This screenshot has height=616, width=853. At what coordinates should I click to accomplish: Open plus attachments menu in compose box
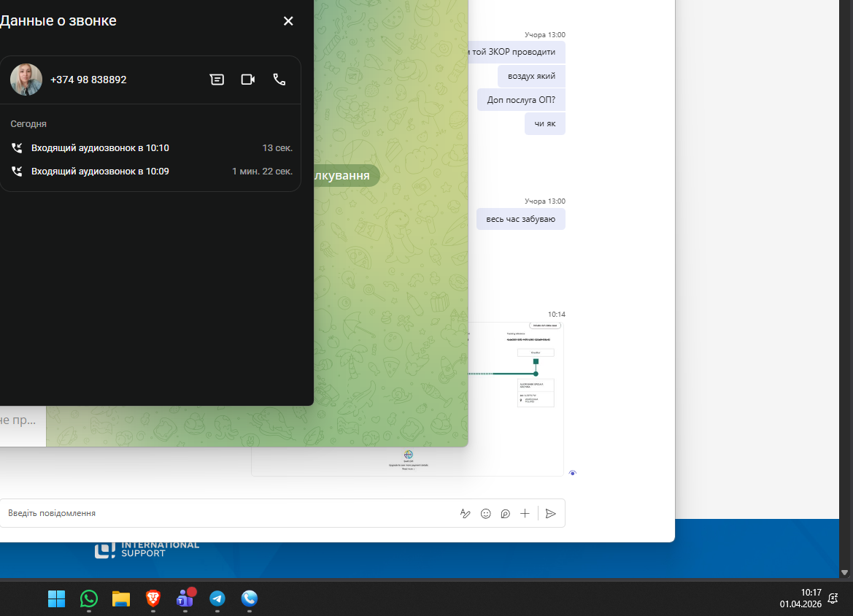pyautogui.click(x=525, y=513)
